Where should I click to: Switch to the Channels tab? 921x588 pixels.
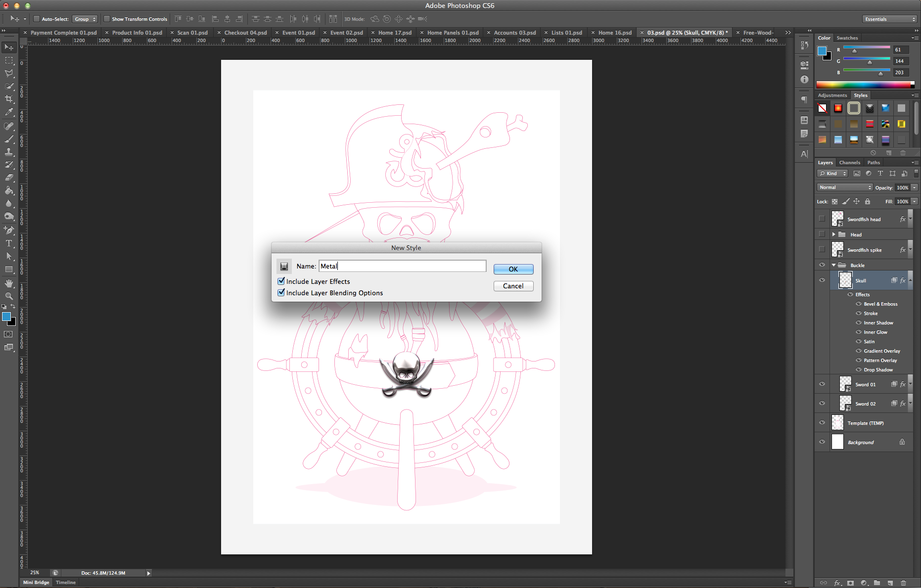(850, 163)
